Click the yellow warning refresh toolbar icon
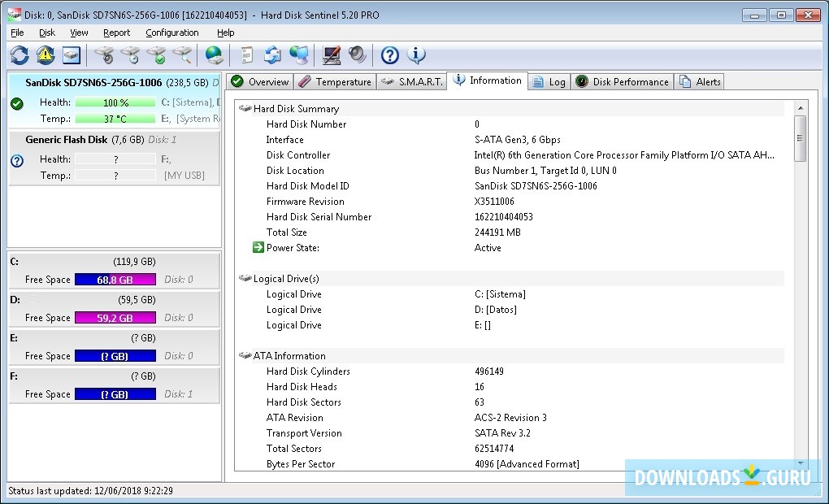The height and width of the screenshot is (504, 829). click(46, 55)
